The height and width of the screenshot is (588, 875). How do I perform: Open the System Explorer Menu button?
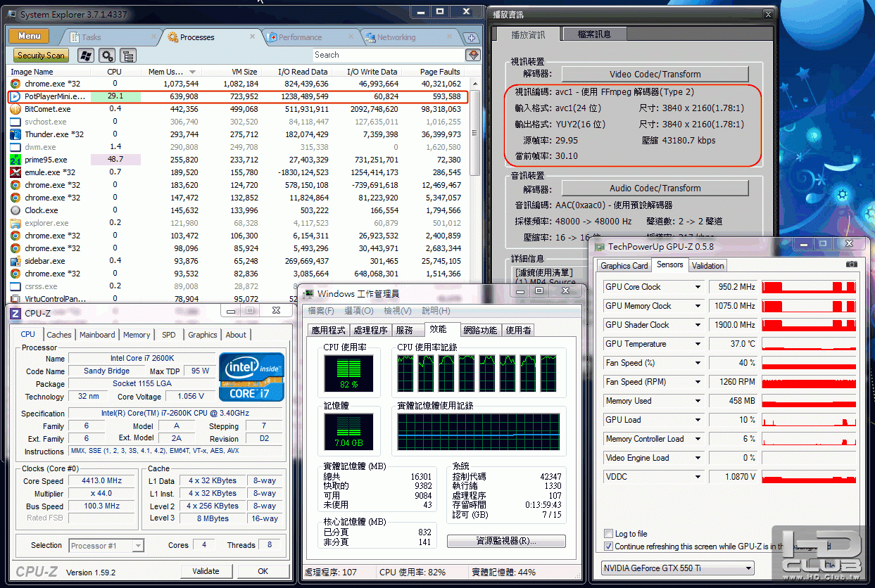pyautogui.click(x=29, y=36)
